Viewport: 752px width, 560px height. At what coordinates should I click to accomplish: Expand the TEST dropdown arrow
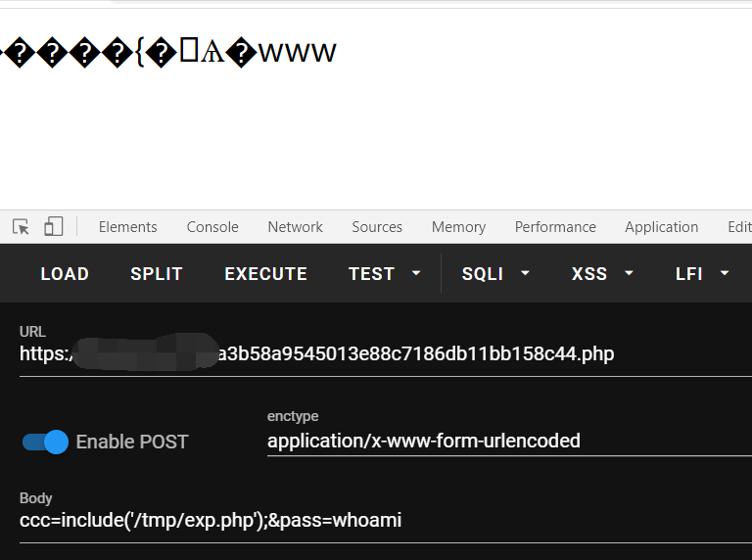tap(416, 273)
